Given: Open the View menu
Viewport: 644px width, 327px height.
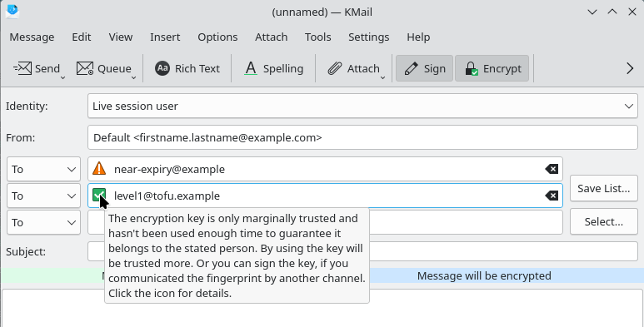Looking at the screenshot, I should pyautogui.click(x=120, y=37).
